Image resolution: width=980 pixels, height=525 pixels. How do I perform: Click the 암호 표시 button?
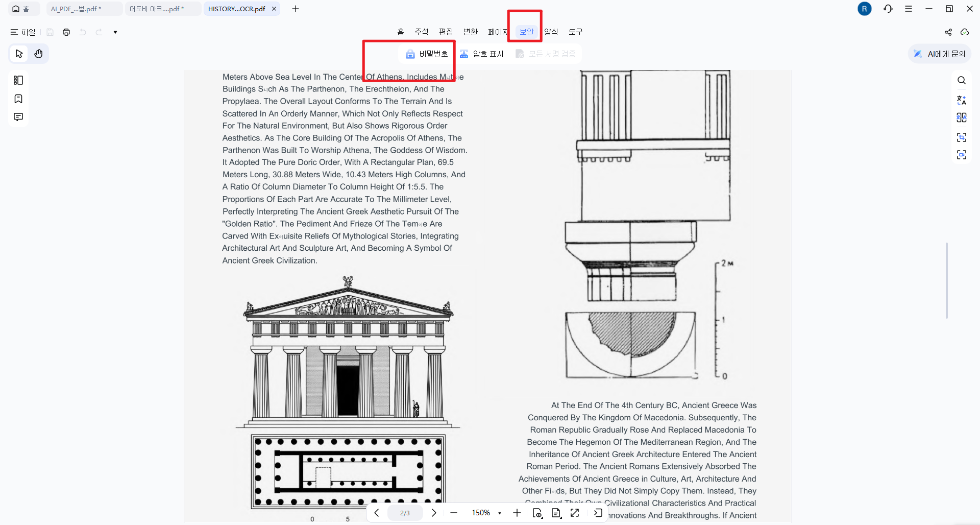[481, 54]
